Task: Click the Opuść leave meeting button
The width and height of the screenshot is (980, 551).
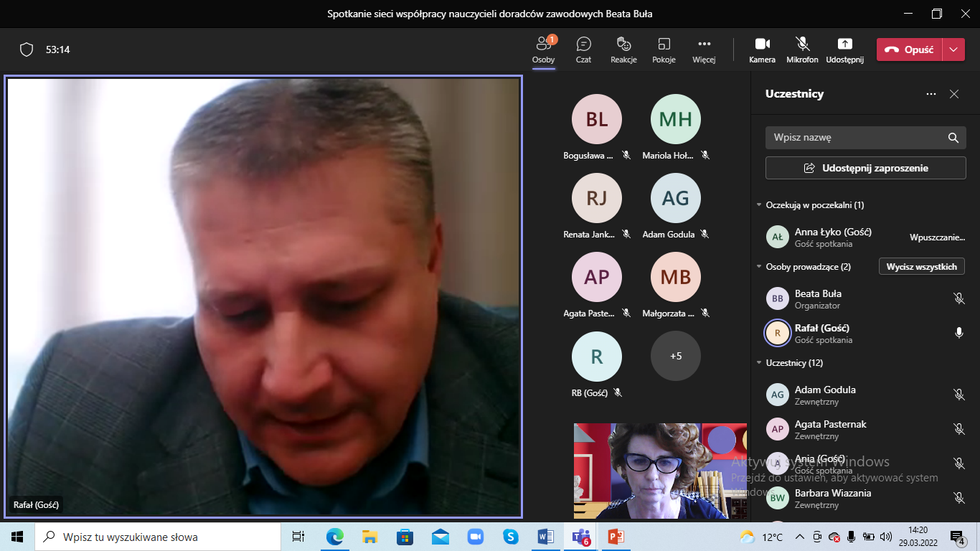Action: click(909, 50)
